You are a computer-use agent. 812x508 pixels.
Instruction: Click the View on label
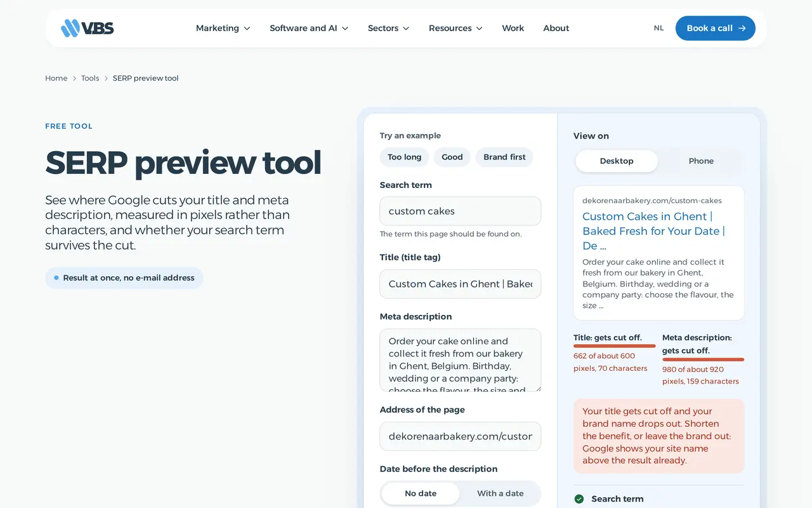[x=591, y=136]
